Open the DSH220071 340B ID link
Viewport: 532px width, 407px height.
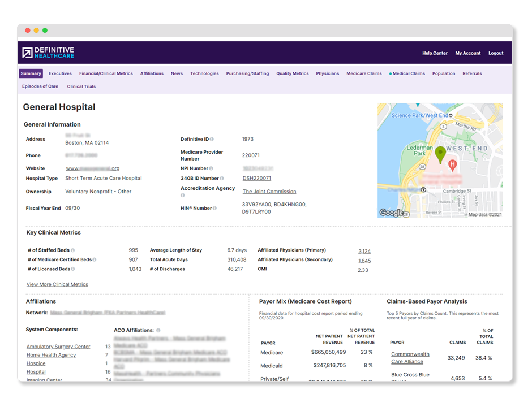257,178
